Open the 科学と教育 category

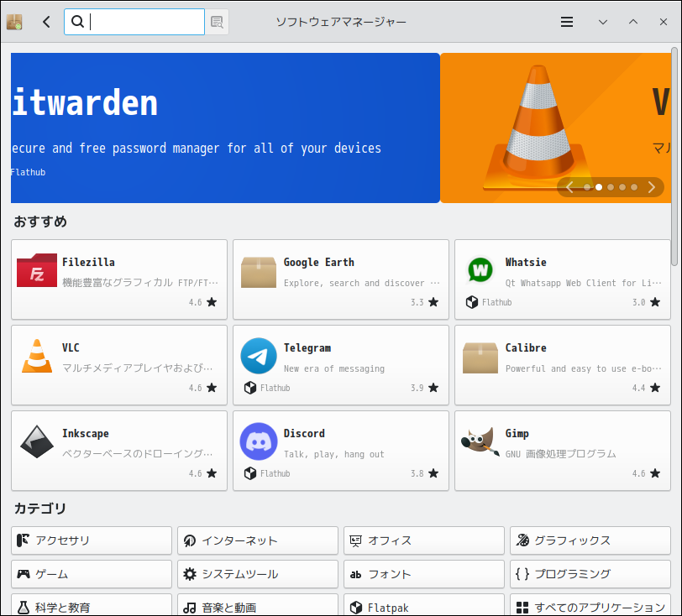coord(92,605)
